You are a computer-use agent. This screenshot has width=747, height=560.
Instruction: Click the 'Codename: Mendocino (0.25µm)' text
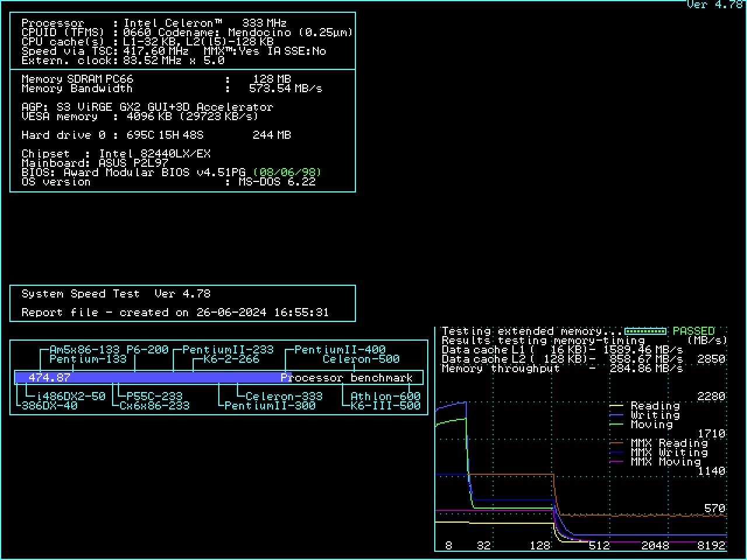tap(256, 33)
